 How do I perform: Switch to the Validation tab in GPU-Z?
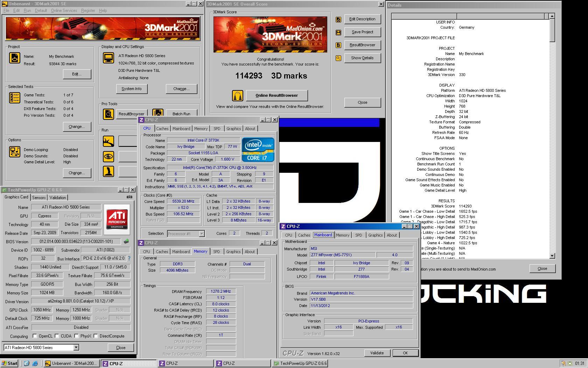(x=58, y=198)
